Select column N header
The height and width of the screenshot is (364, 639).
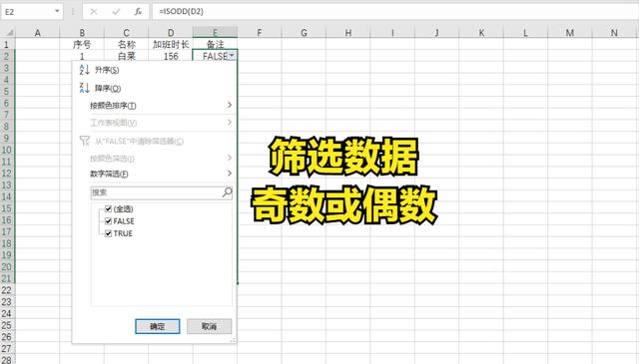(614, 33)
